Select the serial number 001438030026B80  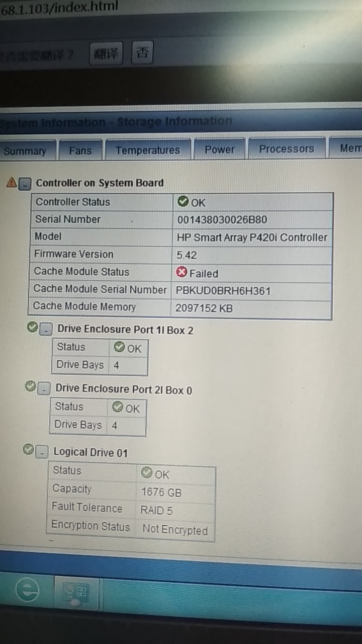pos(222,220)
